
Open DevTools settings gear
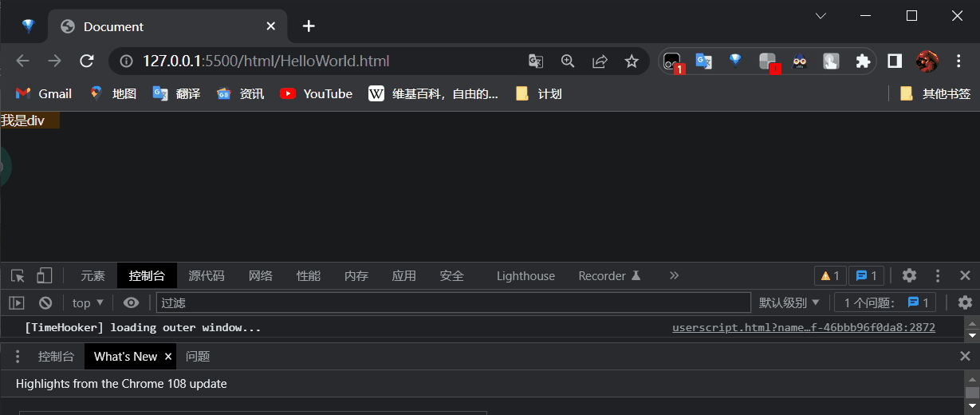tap(909, 275)
